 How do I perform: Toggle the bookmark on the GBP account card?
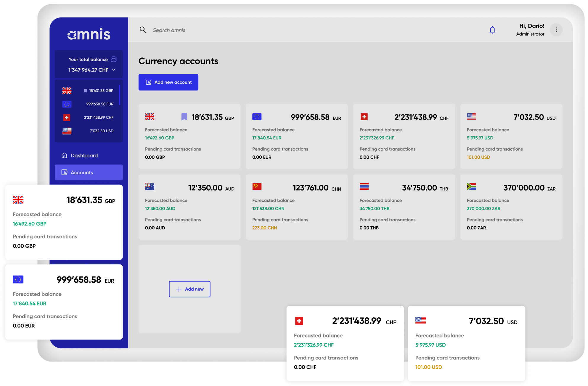pos(184,117)
